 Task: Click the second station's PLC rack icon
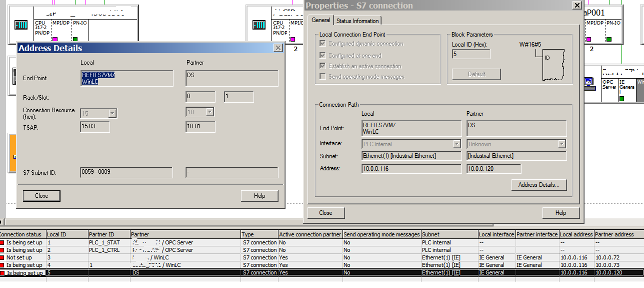point(259,25)
